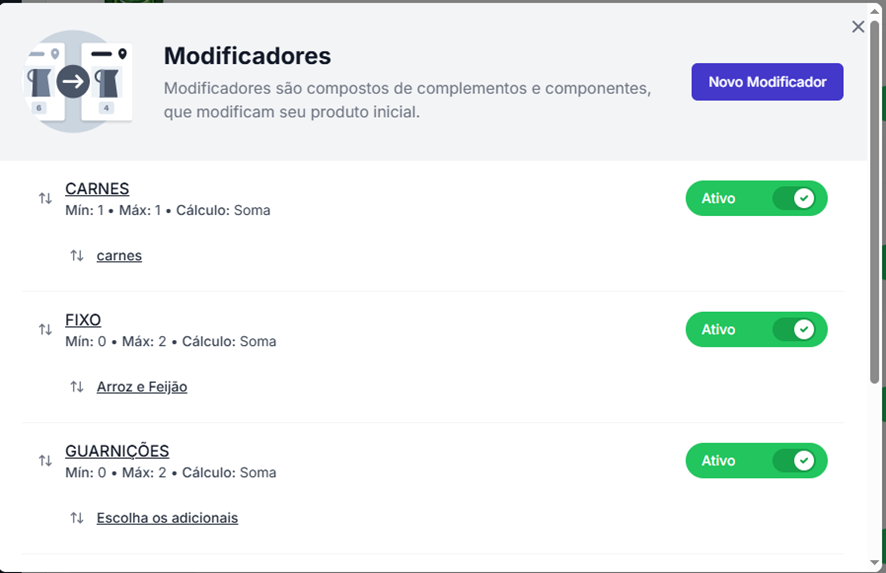Viewport: 886px width, 573px height.
Task: Click sort icon next to Escolha os adicionais
Action: tap(77, 517)
